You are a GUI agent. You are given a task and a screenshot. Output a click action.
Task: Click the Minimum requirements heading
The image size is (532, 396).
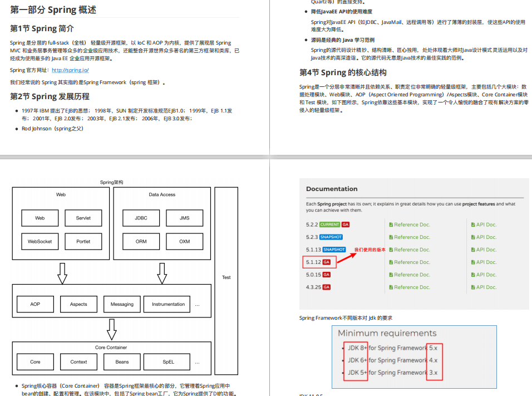[387, 333]
